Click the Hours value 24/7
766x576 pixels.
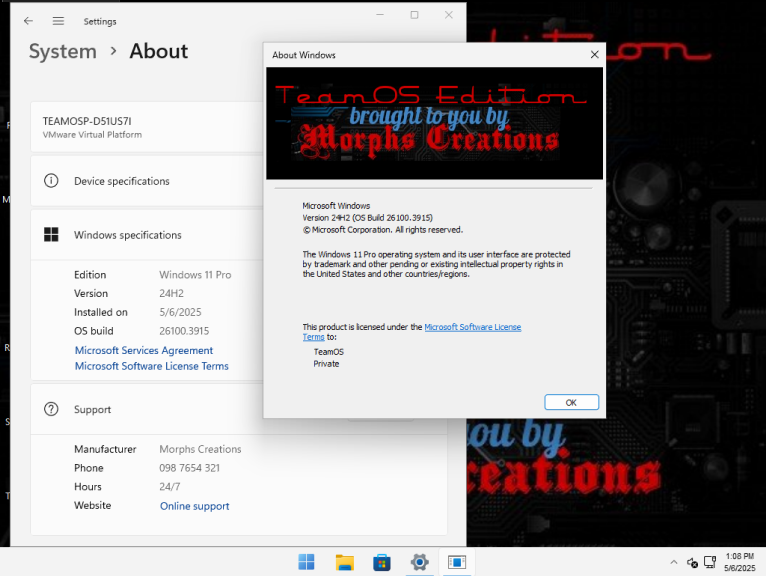coord(170,487)
